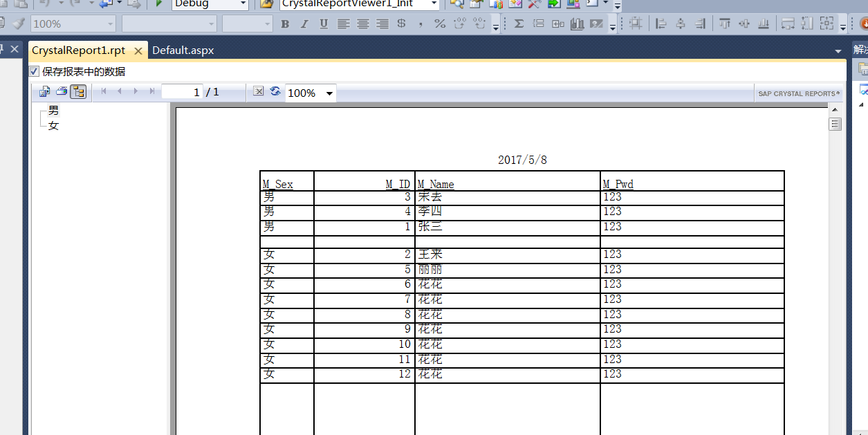
Task: Open the font name combo box
Action: click(x=169, y=24)
